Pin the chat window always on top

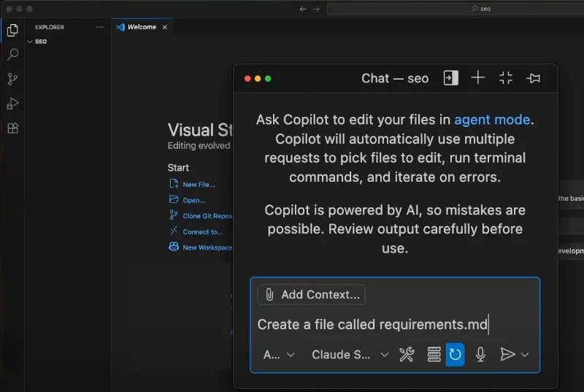534,78
